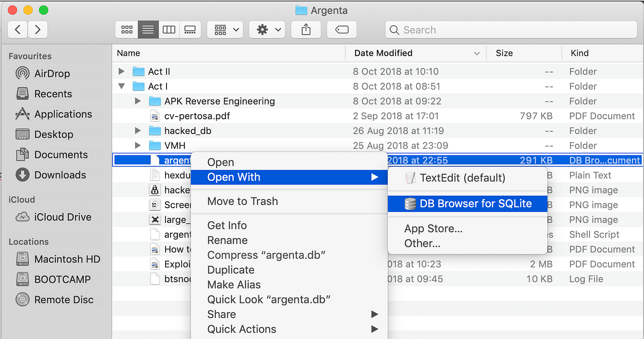Select the hacked_db folder icon
Image resolution: width=644 pixels, height=339 pixels.
coord(155,131)
